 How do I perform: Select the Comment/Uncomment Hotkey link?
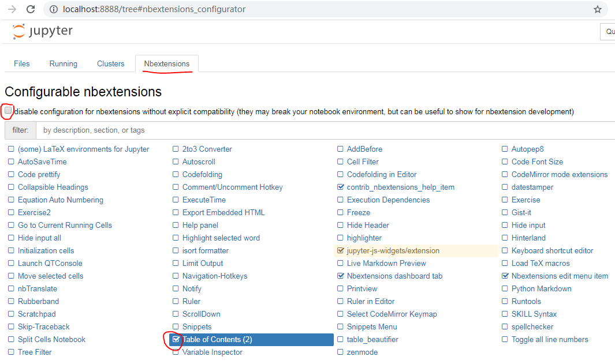233,187
